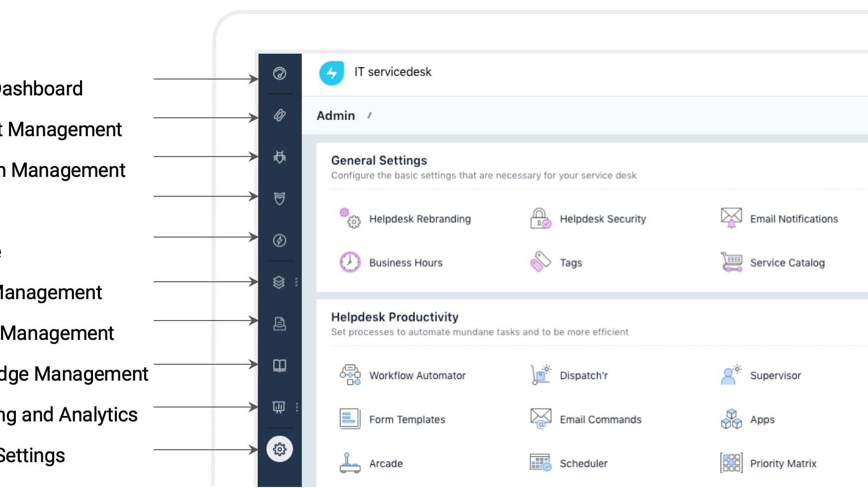Click the Admin breadcrumb label

click(x=336, y=116)
